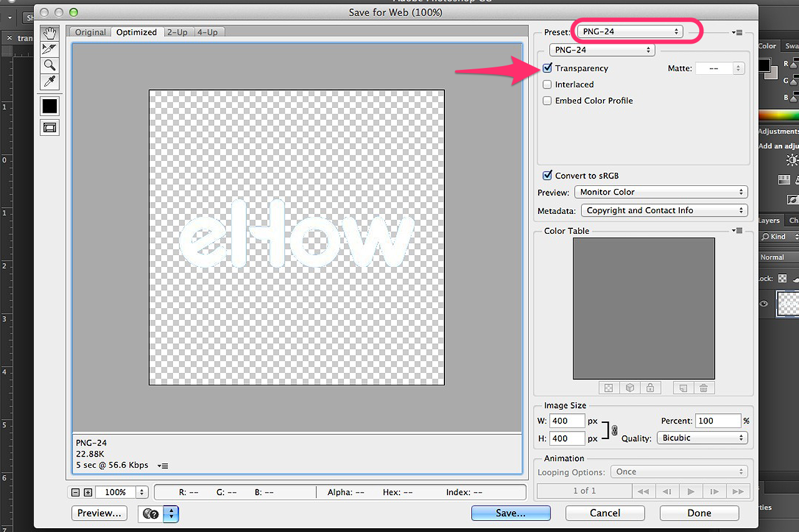The width and height of the screenshot is (799, 532).
Task: Click the eHow image preview canvas
Action: coord(297,238)
